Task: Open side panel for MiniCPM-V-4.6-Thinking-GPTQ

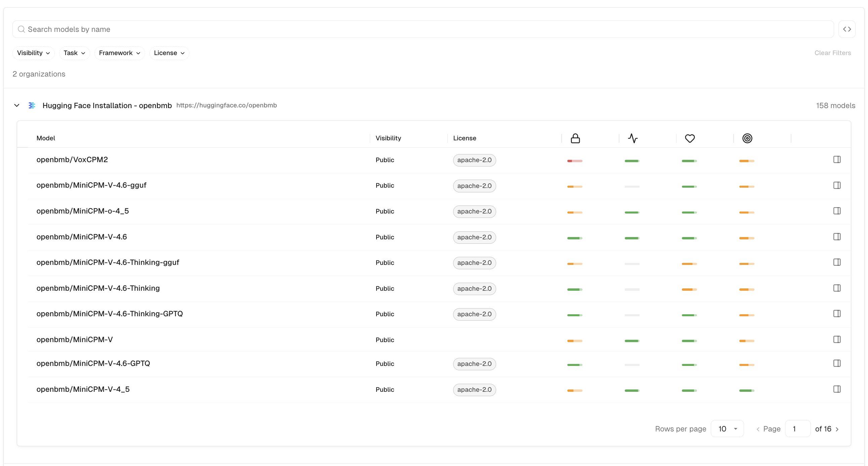Action: click(837, 314)
